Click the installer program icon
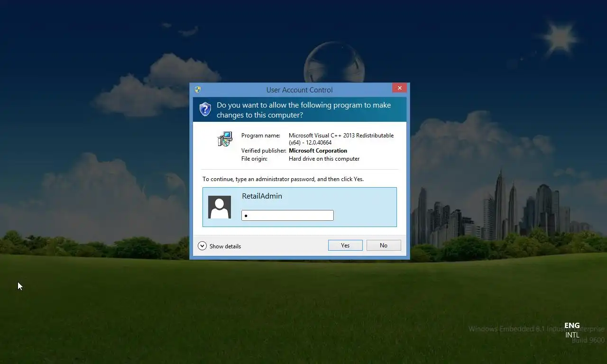 [225, 139]
